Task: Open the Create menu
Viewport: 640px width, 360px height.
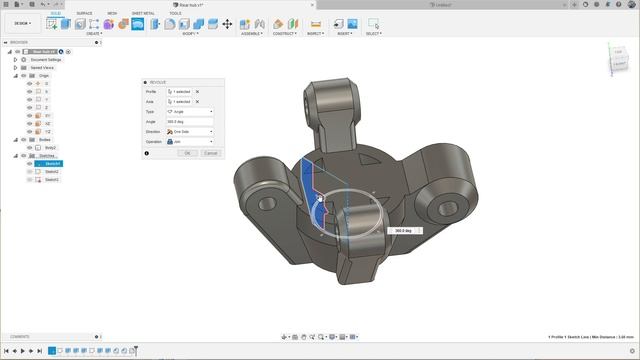Action: pyautogui.click(x=94, y=33)
